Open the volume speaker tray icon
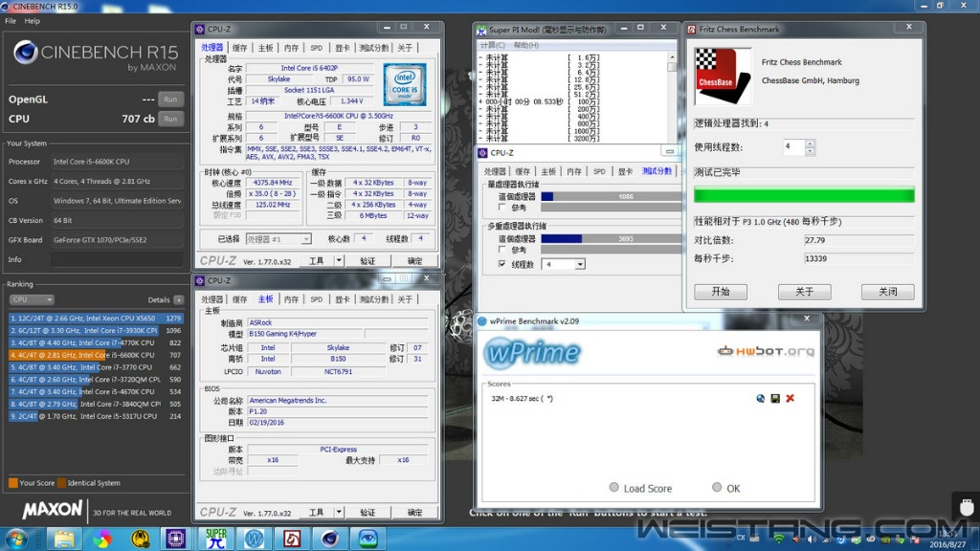 [x=812, y=540]
